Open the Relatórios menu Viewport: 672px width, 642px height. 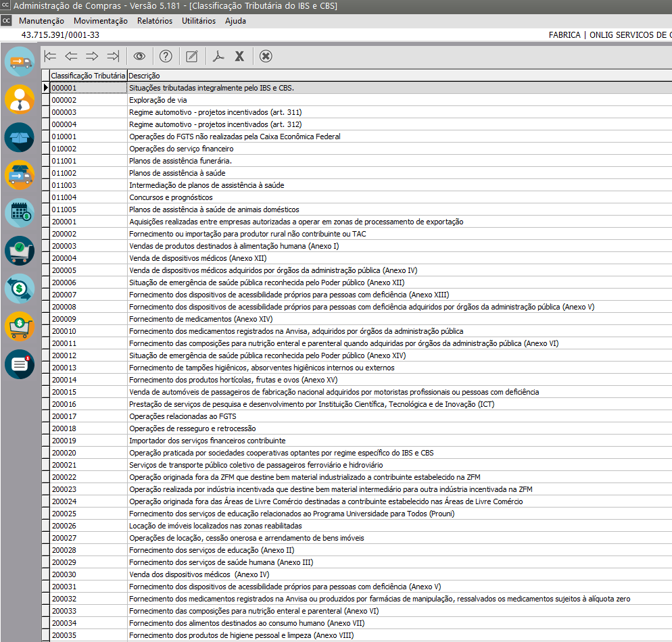coord(154,21)
